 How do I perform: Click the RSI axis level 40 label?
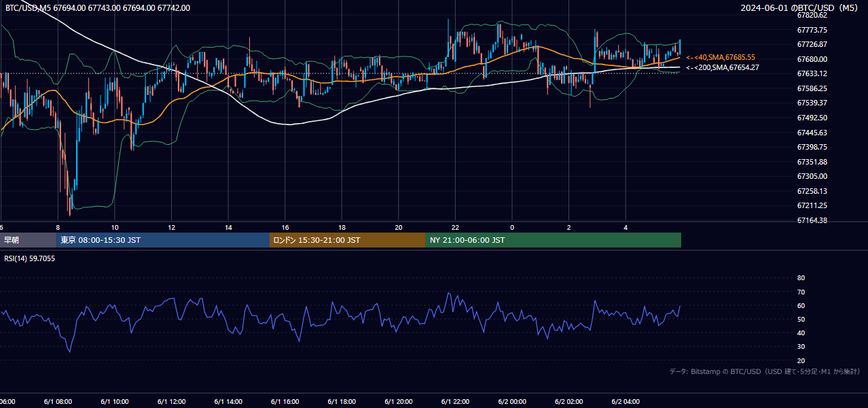(801, 333)
